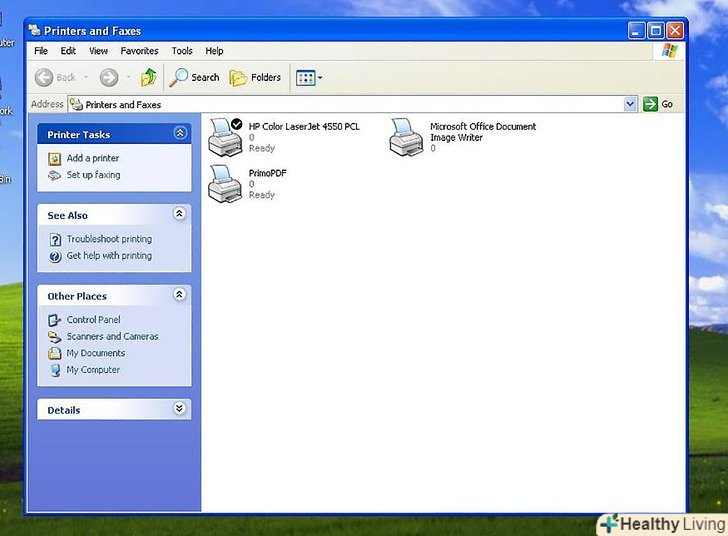This screenshot has height=536, width=728.
Task: Click the PrimoPDF printer name text
Action: [267, 173]
